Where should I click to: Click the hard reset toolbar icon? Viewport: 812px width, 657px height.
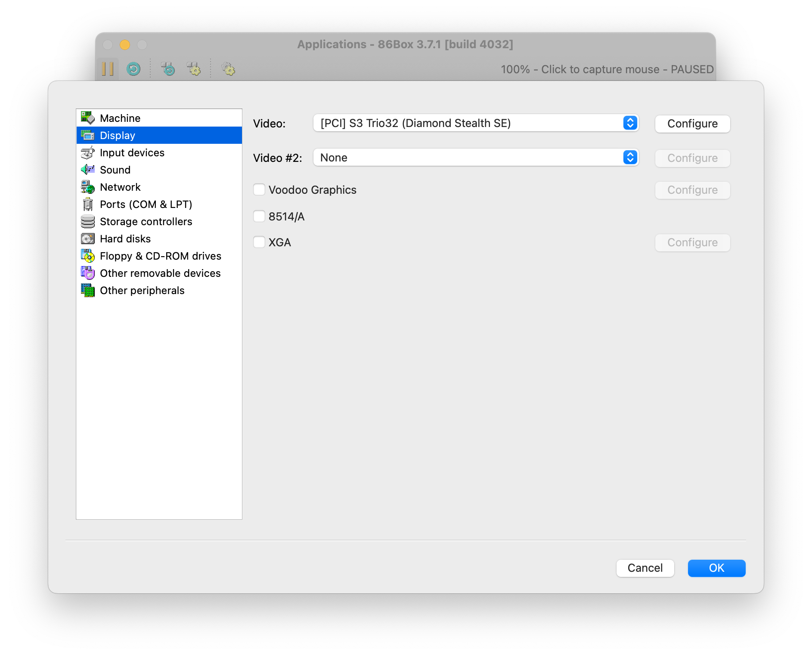133,69
